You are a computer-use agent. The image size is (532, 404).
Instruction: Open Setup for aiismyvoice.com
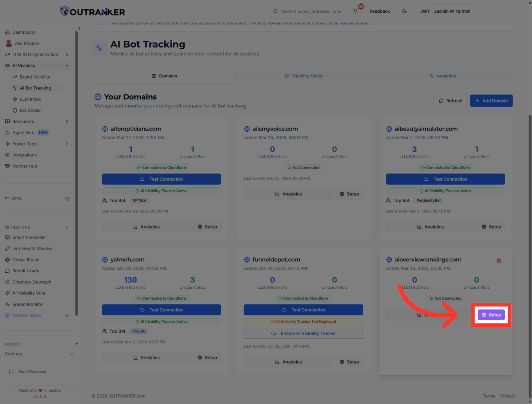click(x=349, y=194)
